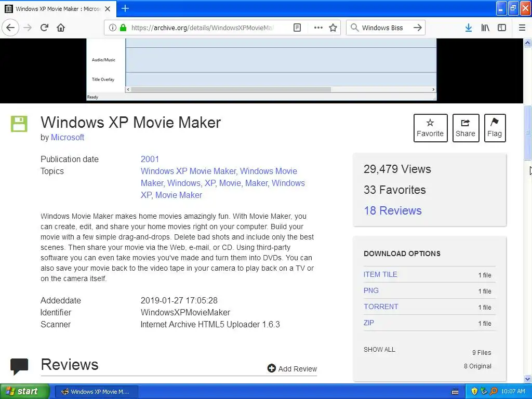Bookmark this page with star icon

coord(333,28)
